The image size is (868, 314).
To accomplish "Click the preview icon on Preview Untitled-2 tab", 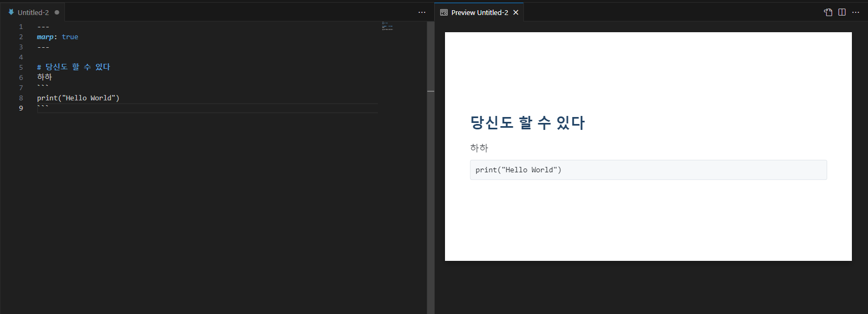I will click(x=444, y=12).
